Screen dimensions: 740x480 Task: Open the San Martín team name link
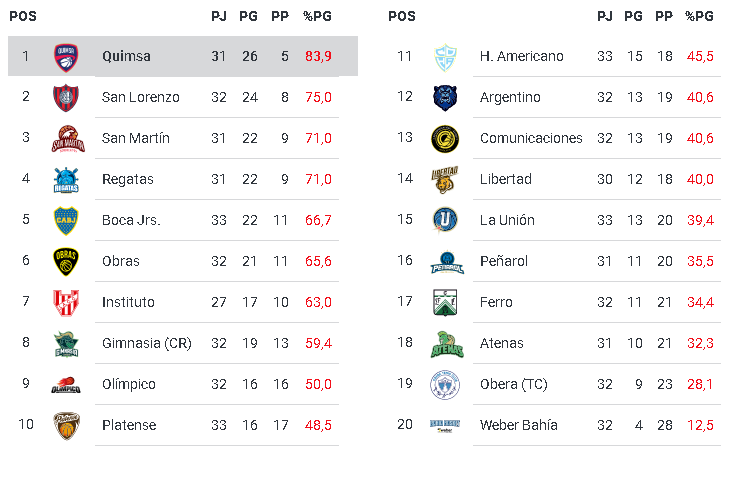point(136,138)
